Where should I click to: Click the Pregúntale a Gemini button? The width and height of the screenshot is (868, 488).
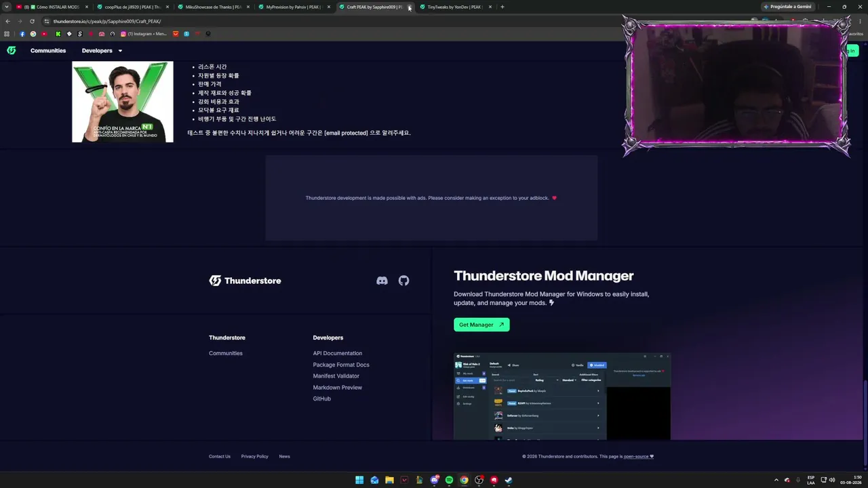787,7
